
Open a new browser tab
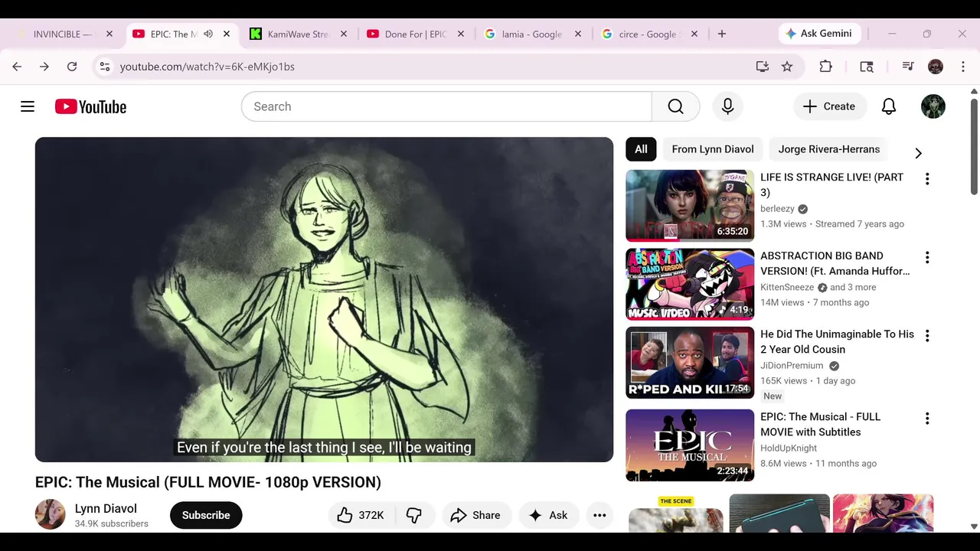pyautogui.click(x=721, y=34)
